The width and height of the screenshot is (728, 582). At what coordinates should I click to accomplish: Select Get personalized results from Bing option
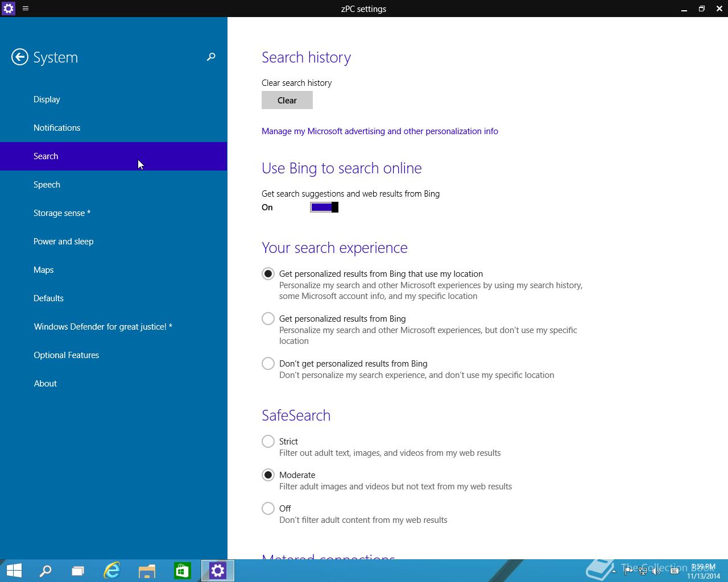click(x=268, y=319)
